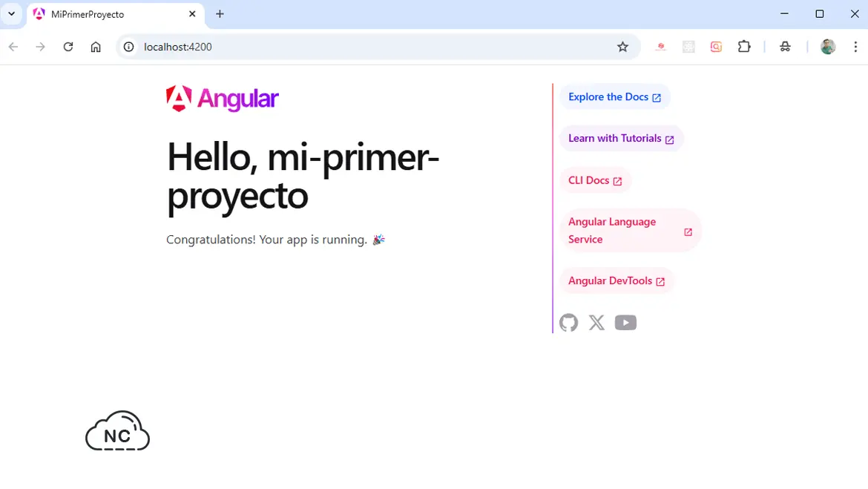Open the tab search dropdown arrow
868x489 pixels.
tap(11, 14)
